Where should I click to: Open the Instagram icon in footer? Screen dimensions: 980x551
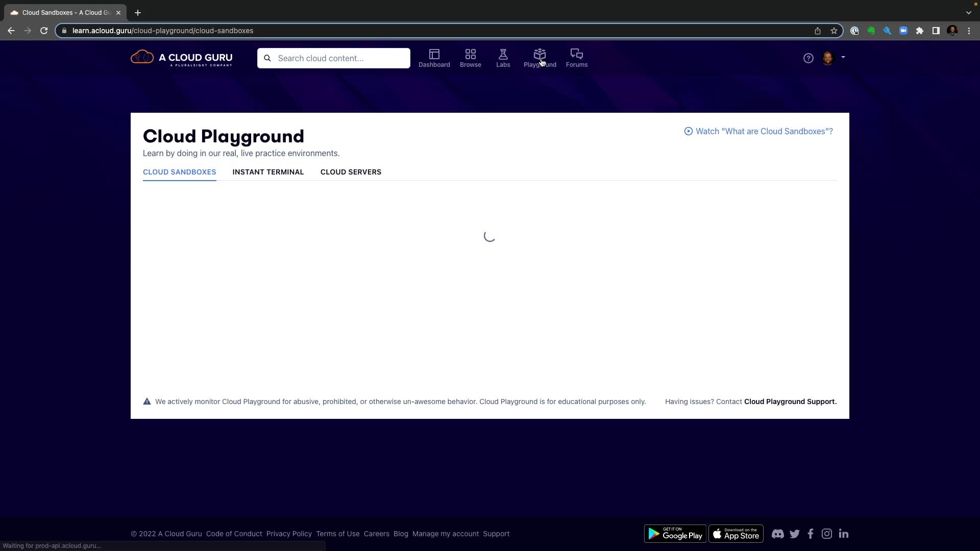click(x=826, y=534)
